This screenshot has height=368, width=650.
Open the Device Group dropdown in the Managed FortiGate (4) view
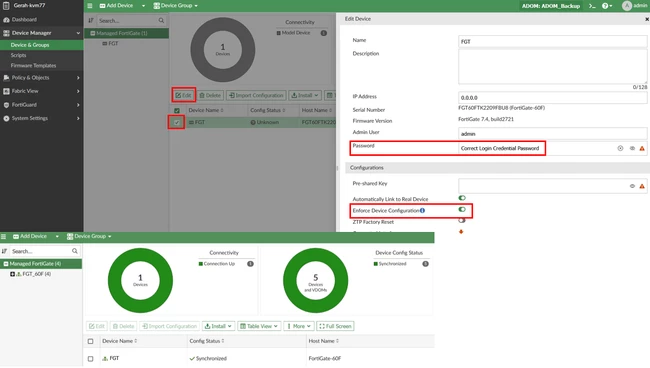(89, 236)
